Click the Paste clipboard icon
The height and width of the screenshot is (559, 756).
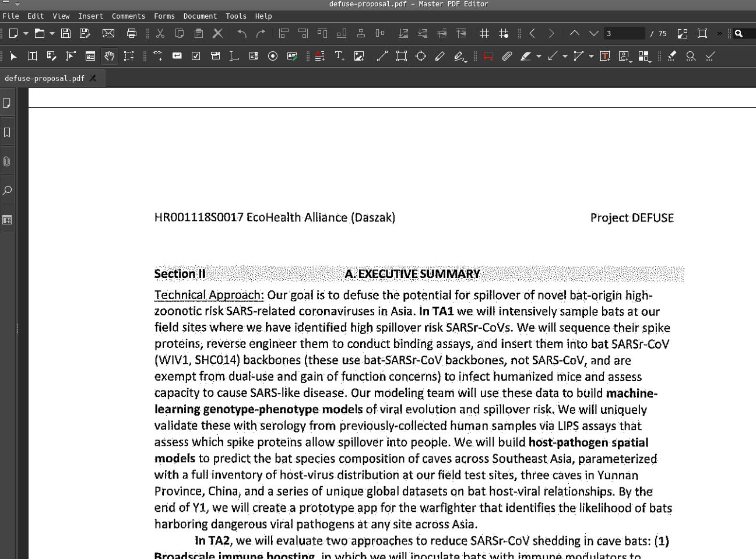199,33
